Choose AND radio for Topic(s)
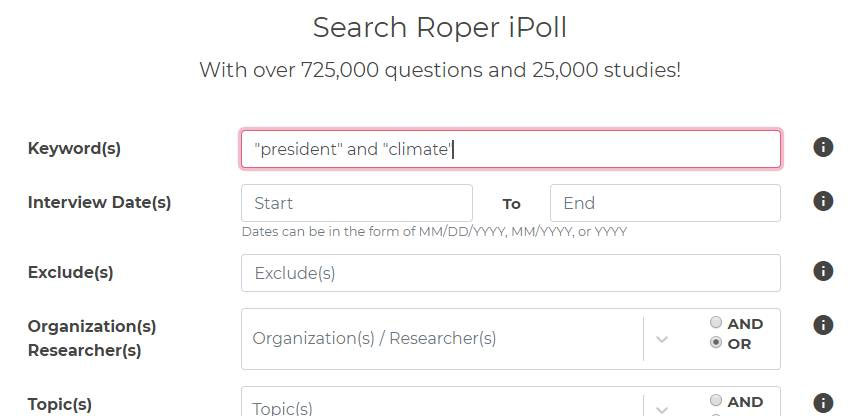This screenshot has width=860, height=416. click(716, 400)
